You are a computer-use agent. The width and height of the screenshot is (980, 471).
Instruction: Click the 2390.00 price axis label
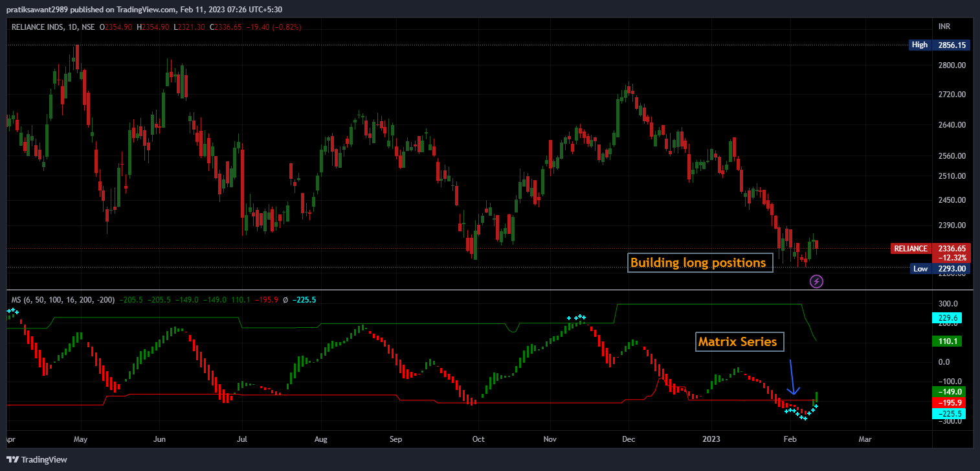click(x=952, y=225)
